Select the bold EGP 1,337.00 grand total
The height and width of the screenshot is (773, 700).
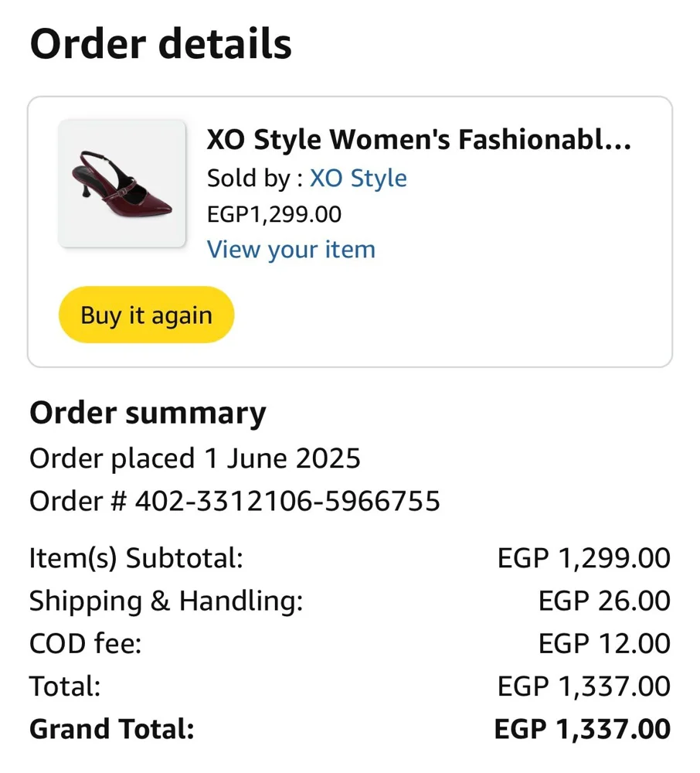[583, 729]
